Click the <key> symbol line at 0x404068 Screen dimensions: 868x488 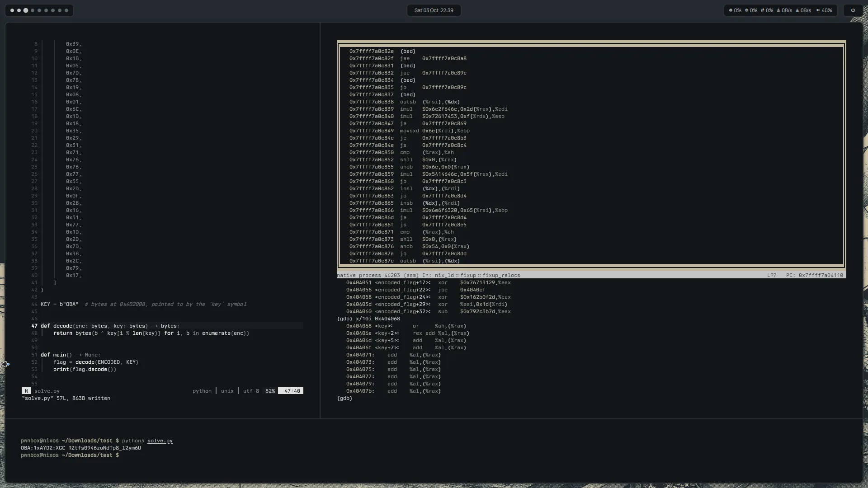[406, 326]
